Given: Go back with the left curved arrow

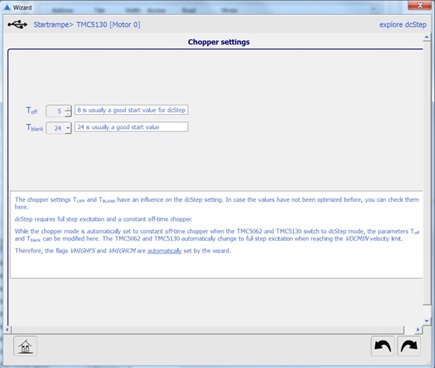Looking at the screenshot, I should (383, 346).
